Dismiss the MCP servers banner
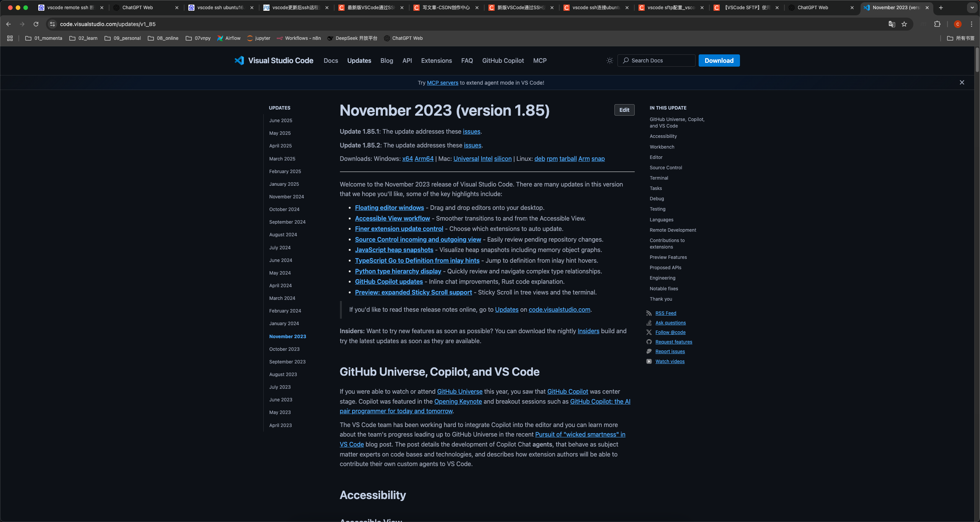The height and width of the screenshot is (522, 980). click(x=962, y=82)
